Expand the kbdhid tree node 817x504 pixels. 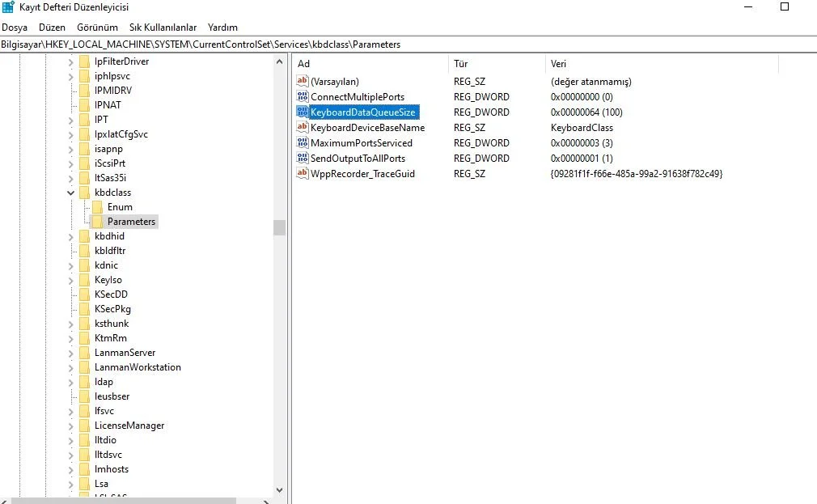point(71,236)
